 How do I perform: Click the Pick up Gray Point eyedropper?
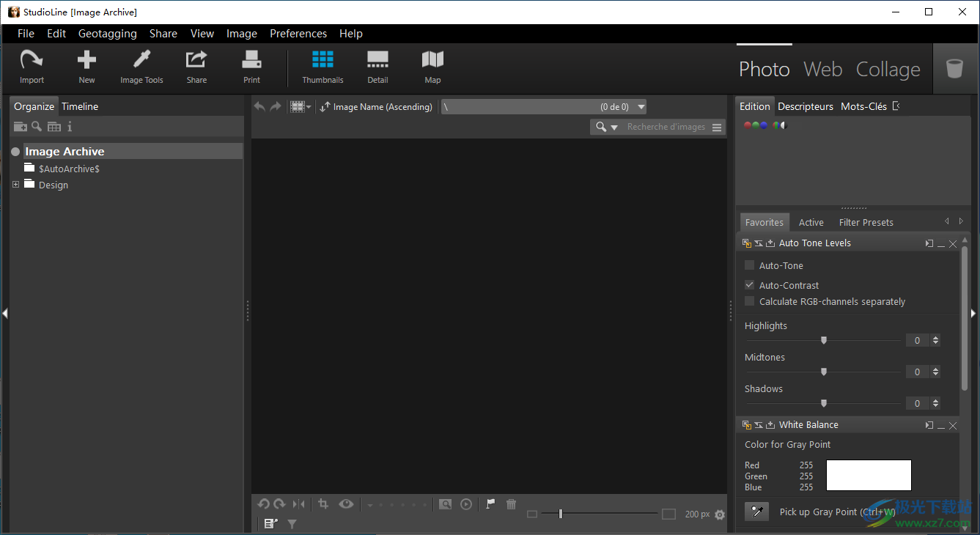point(756,511)
